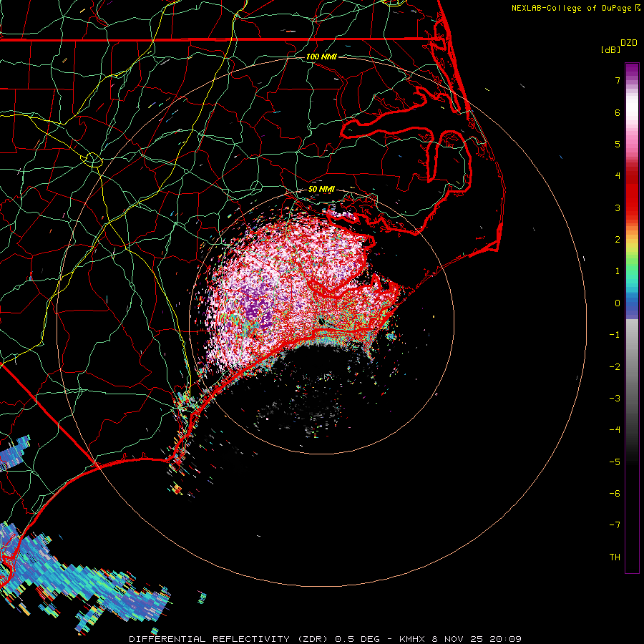Click the 6 value on color scale
The image size is (644, 644).
click(618, 112)
